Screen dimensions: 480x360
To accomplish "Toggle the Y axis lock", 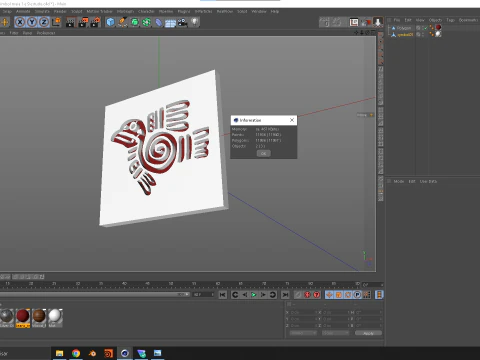I will pos(32,22).
